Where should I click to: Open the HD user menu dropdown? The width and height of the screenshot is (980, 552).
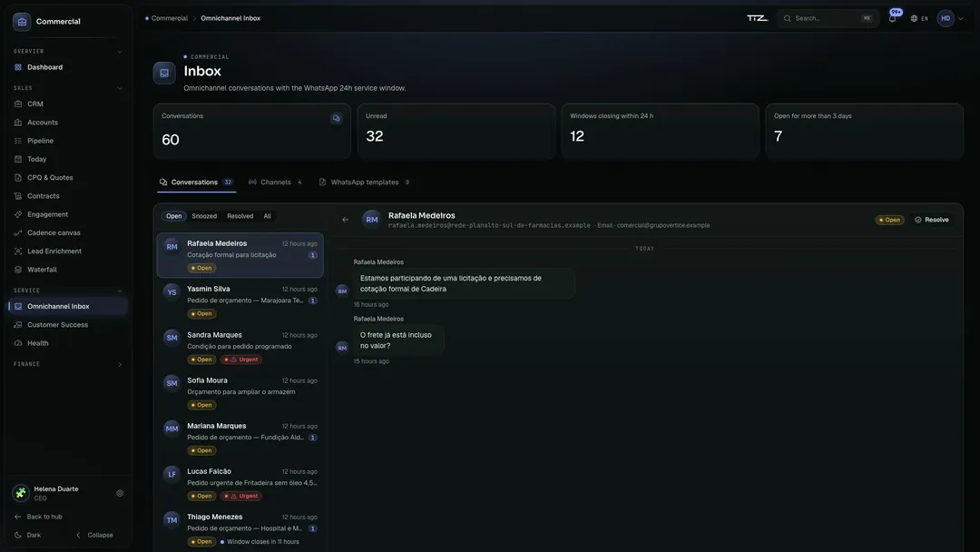click(951, 18)
